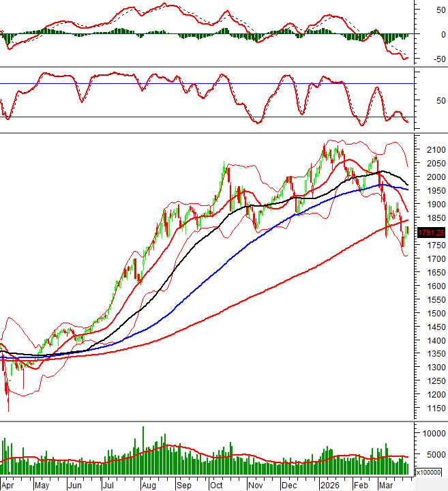Click the Oct label on time axis

point(216,486)
